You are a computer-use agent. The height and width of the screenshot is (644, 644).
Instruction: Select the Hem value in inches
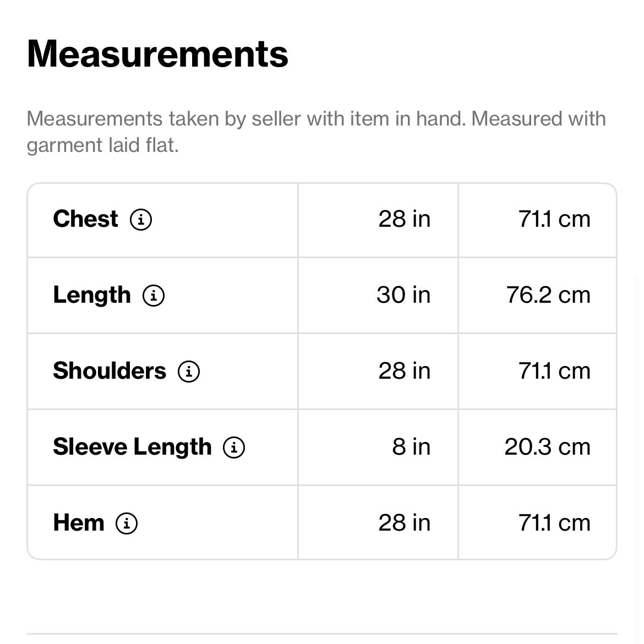point(404,523)
